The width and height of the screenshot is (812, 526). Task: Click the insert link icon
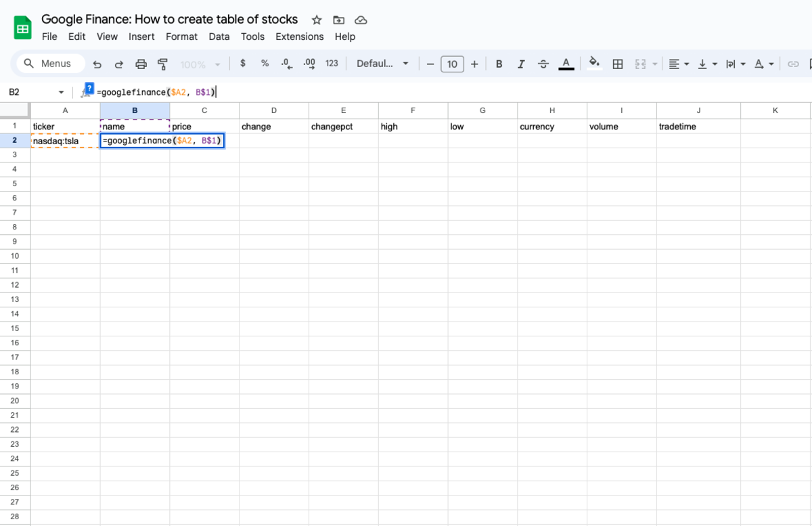pos(793,64)
